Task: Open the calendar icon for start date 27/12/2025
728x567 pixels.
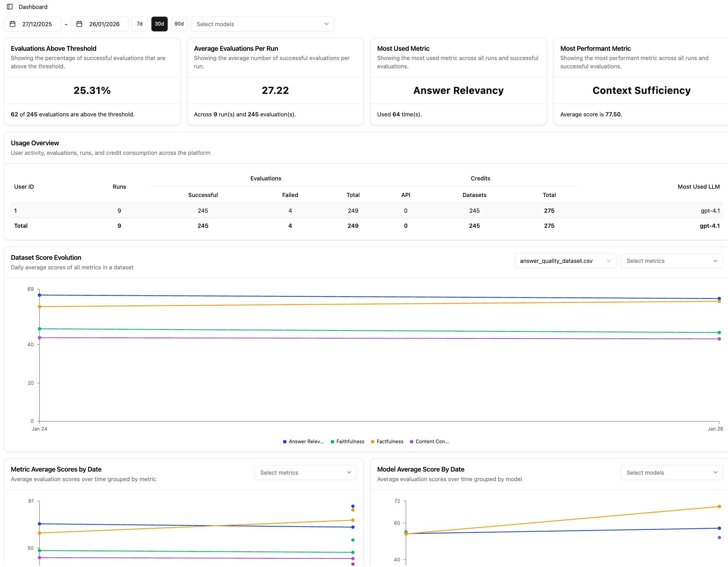Action: point(12,24)
